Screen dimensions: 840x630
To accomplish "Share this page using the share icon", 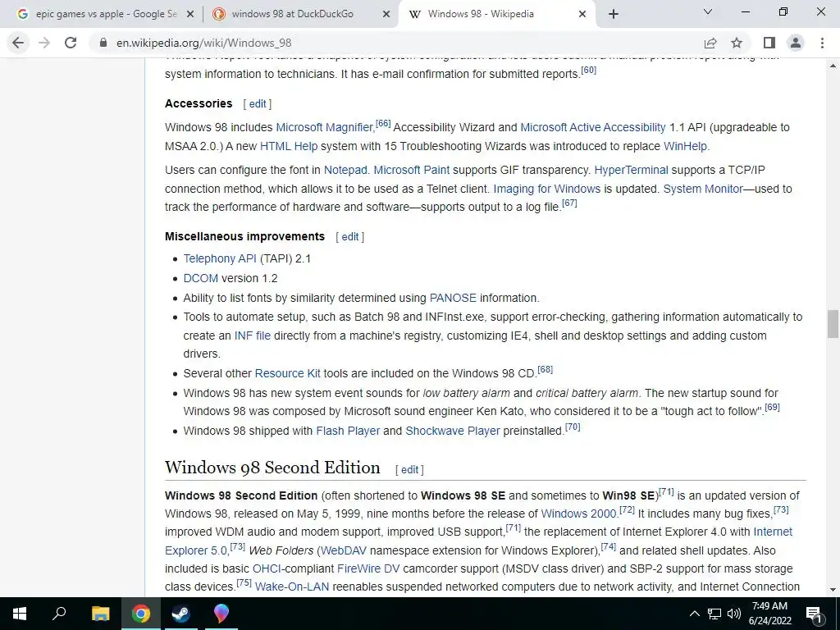I will (x=710, y=43).
